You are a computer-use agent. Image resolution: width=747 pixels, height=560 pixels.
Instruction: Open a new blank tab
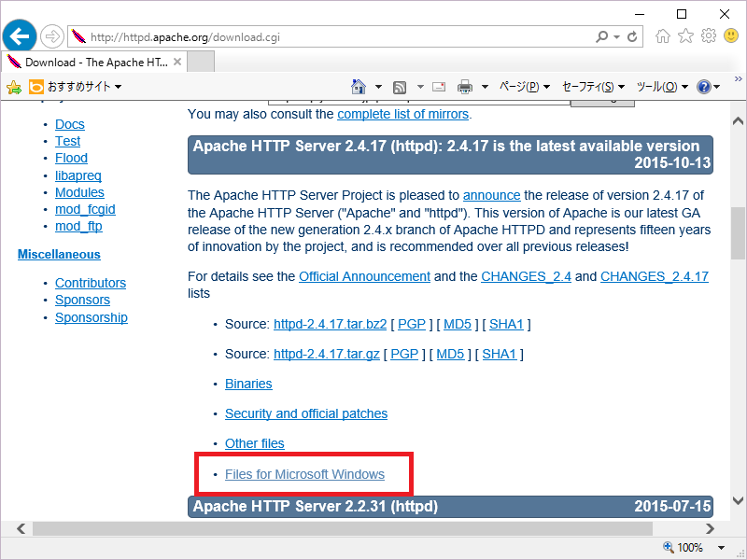[201, 62]
